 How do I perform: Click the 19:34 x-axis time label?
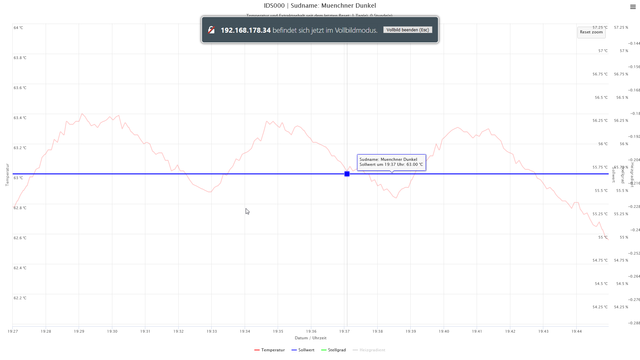click(245, 331)
